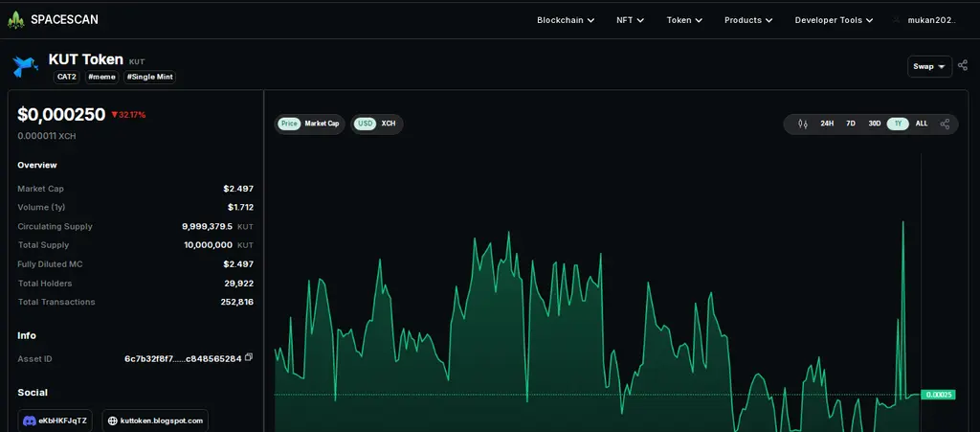The height and width of the screenshot is (432, 980).
Task: Open the NFT dropdown menu
Action: coord(630,20)
